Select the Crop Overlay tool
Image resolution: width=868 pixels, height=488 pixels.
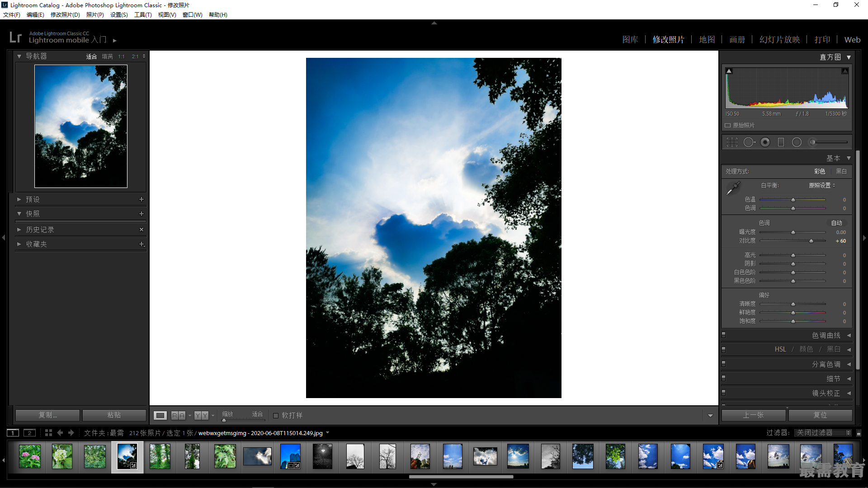coord(732,142)
